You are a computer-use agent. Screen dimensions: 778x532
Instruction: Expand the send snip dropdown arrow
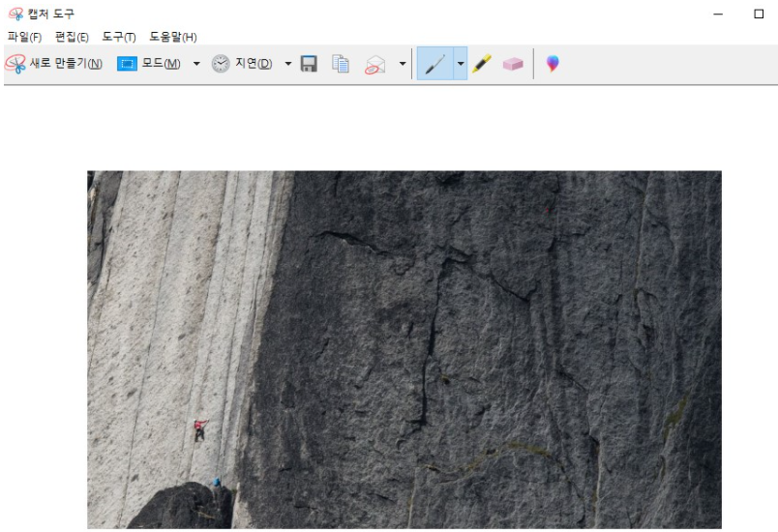403,64
